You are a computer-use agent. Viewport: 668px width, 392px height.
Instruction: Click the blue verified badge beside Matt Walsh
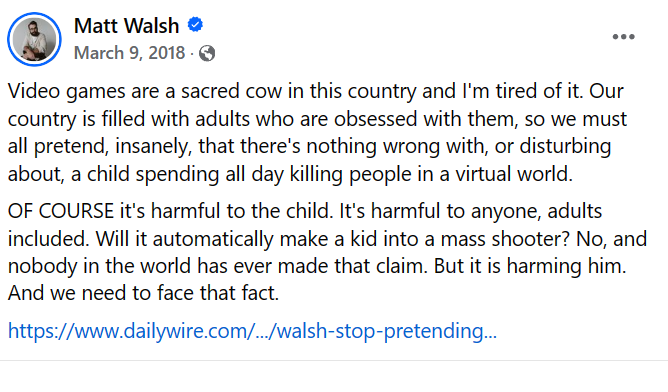point(196,25)
